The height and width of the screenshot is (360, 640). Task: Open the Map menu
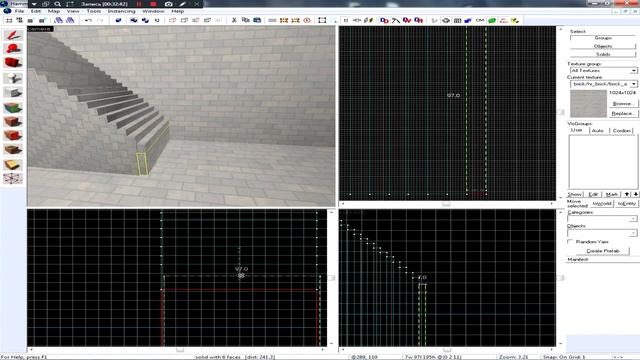(x=53, y=11)
